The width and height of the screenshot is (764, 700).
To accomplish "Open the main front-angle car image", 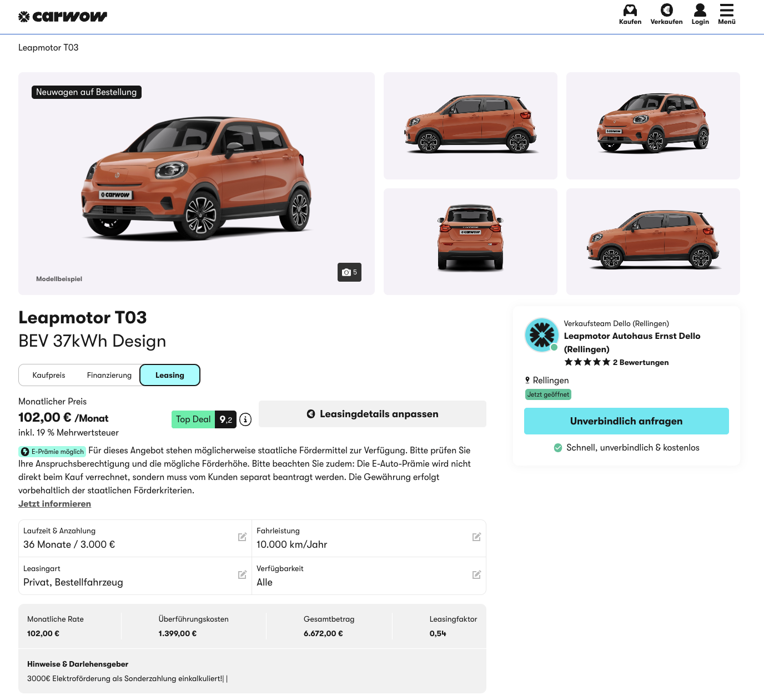I will (x=197, y=183).
